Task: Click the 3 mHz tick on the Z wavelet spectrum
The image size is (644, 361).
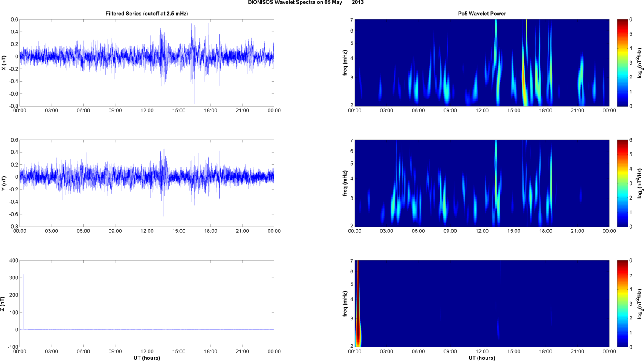Action: pos(351,318)
